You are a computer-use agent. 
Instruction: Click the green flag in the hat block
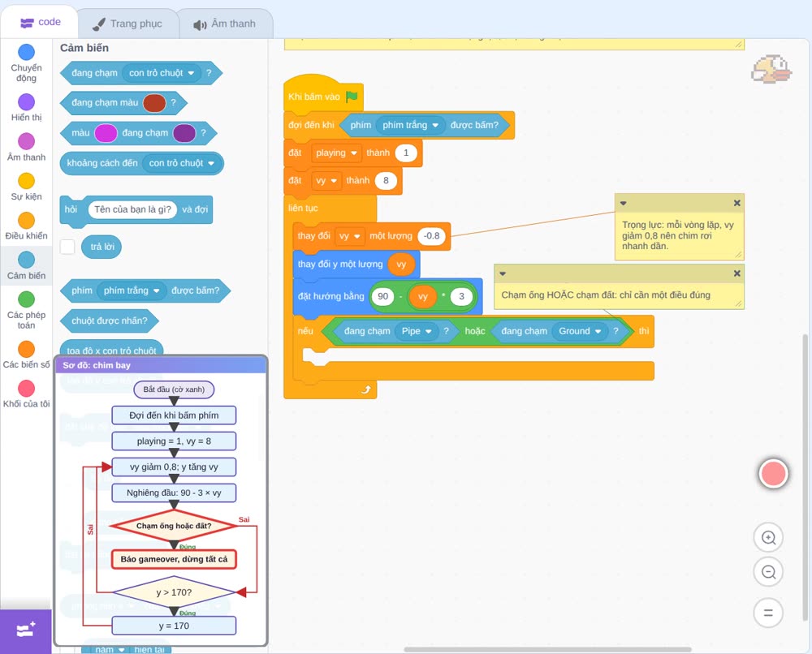[x=352, y=97]
